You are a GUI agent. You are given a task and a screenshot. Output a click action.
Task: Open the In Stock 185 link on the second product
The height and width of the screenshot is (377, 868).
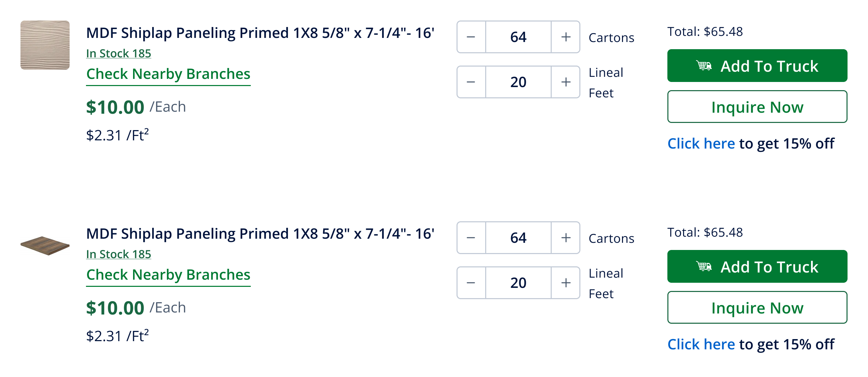click(118, 254)
